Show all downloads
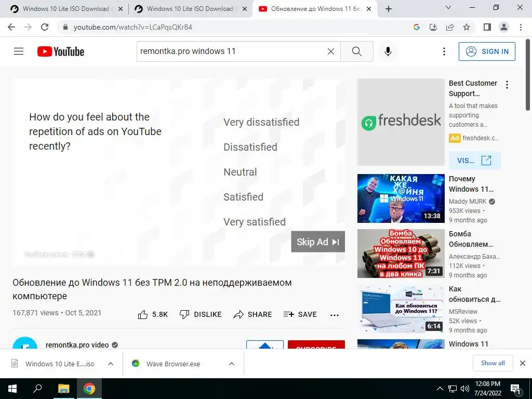This screenshot has width=532, height=399. [x=493, y=363]
